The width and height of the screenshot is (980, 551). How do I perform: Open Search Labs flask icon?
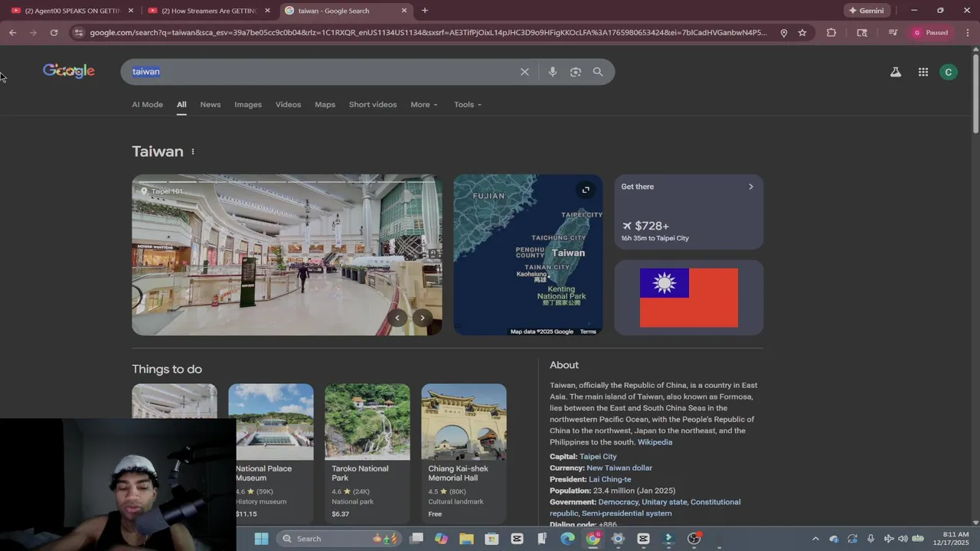[x=895, y=72]
